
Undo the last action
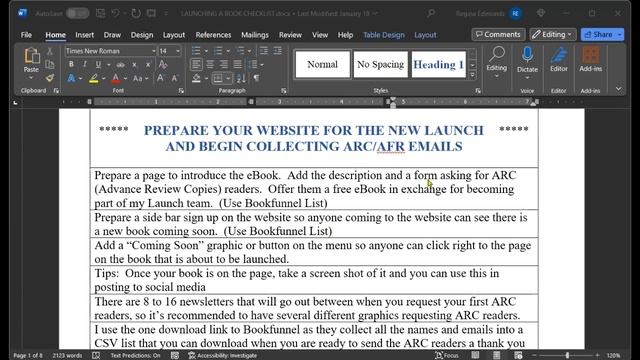pos(116,13)
